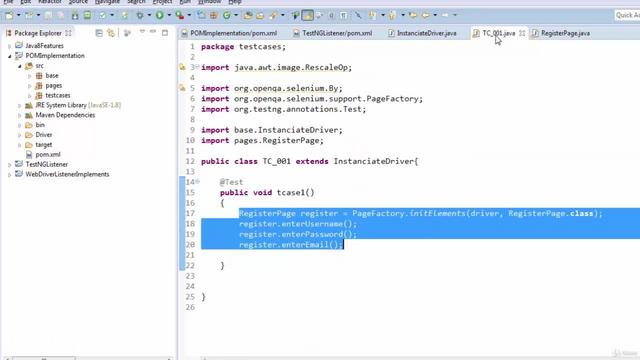Click the Save toolbar icon
The width and height of the screenshot is (640, 360).
48,16
